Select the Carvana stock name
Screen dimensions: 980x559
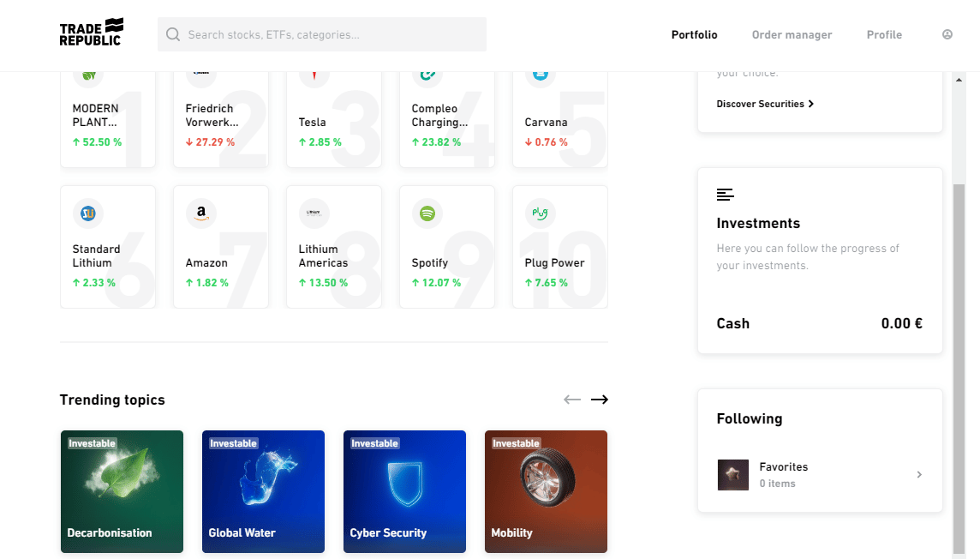pyautogui.click(x=546, y=122)
